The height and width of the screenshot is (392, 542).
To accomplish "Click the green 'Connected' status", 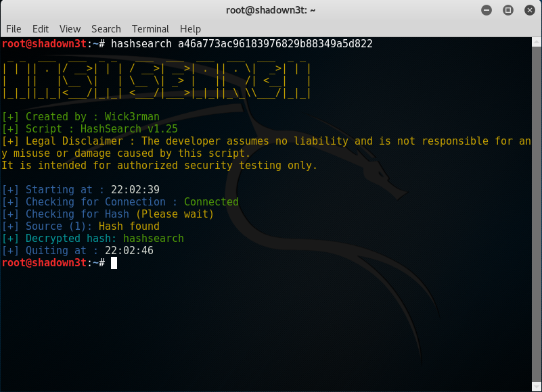I will pyautogui.click(x=211, y=201).
